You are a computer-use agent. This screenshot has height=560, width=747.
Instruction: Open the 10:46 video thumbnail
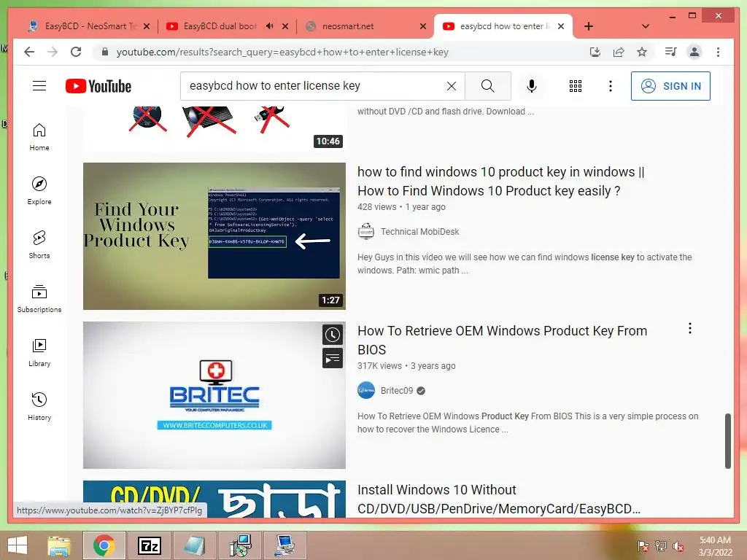click(x=214, y=128)
